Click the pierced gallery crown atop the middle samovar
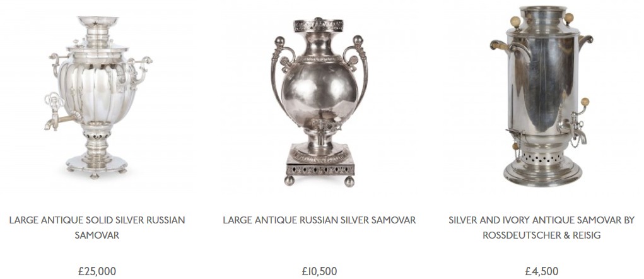This screenshot has height=279, width=644. [x=319, y=25]
